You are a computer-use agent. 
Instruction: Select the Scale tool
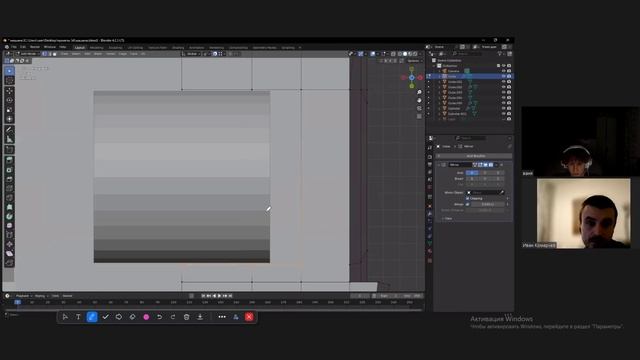click(9, 110)
